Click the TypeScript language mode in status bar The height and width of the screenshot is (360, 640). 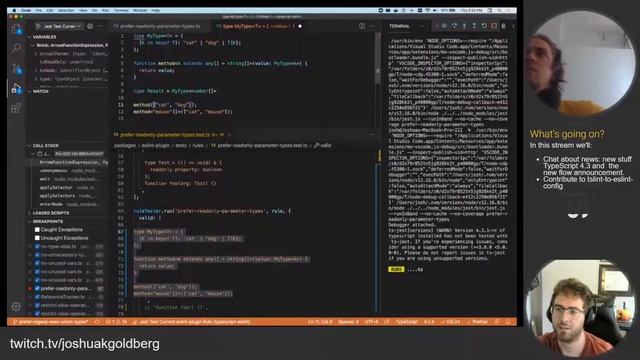pos(406,322)
